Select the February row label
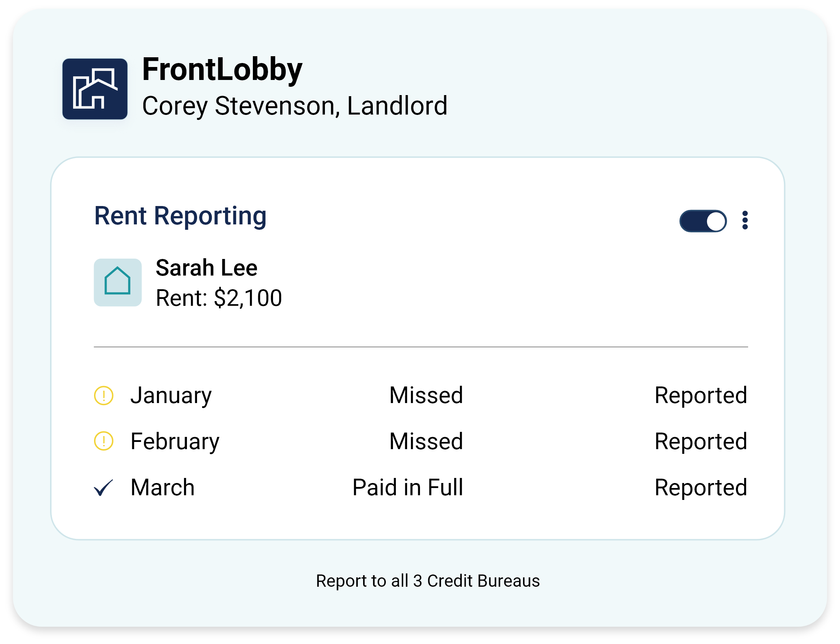The image size is (840, 644). point(175,442)
